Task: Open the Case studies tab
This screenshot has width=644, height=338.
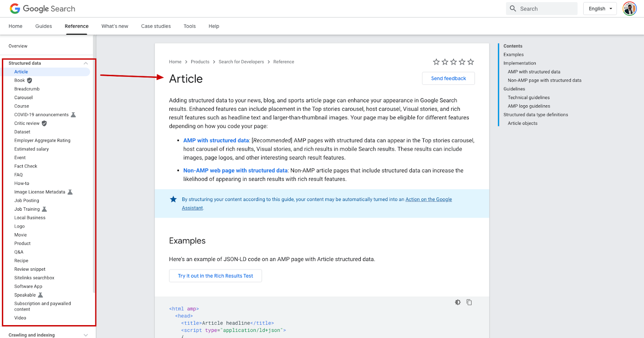Action: coord(156,26)
